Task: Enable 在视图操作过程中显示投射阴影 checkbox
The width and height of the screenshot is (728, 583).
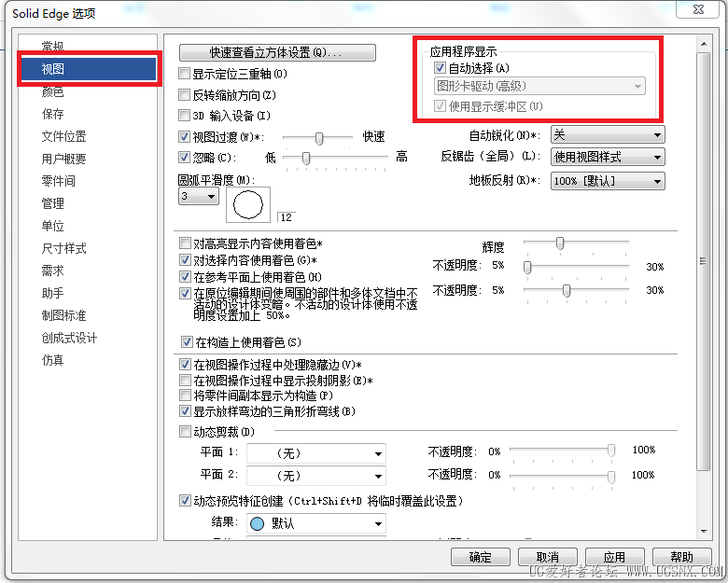Action: click(x=185, y=381)
